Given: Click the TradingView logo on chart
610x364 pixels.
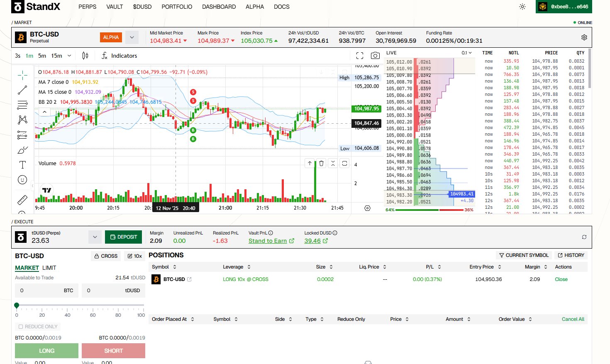Looking at the screenshot, I should pyautogui.click(x=47, y=191).
